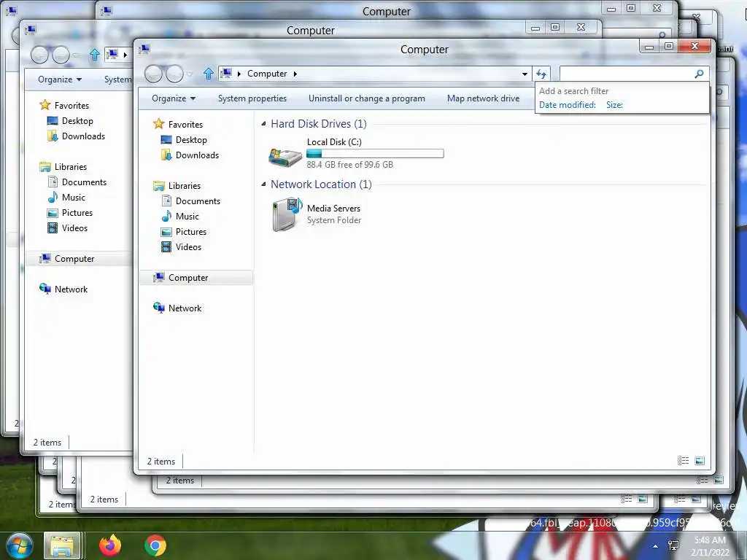
Task: Click Documents icon in front window sidebar
Action: coord(166,201)
